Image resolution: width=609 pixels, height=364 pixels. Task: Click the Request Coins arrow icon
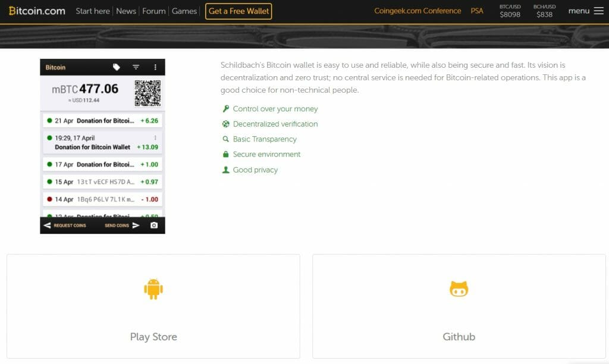click(47, 225)
